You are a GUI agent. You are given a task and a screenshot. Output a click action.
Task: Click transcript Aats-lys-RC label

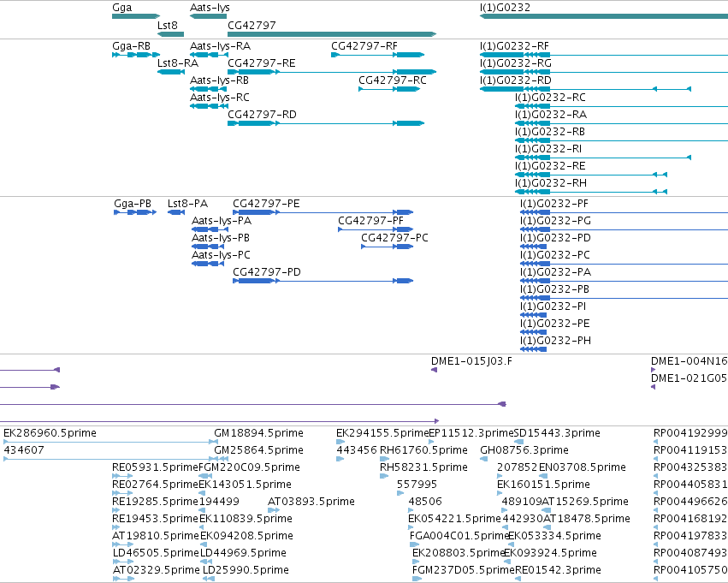tap(220, 98)
